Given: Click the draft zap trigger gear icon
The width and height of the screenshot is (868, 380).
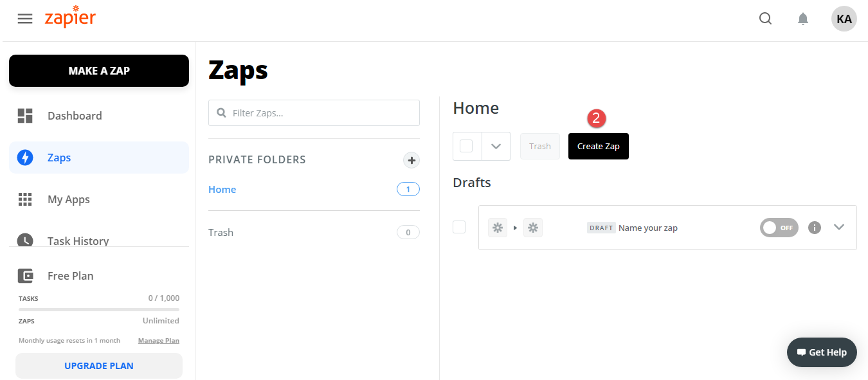Looking at the screenshot, I should tap(497, 228).
